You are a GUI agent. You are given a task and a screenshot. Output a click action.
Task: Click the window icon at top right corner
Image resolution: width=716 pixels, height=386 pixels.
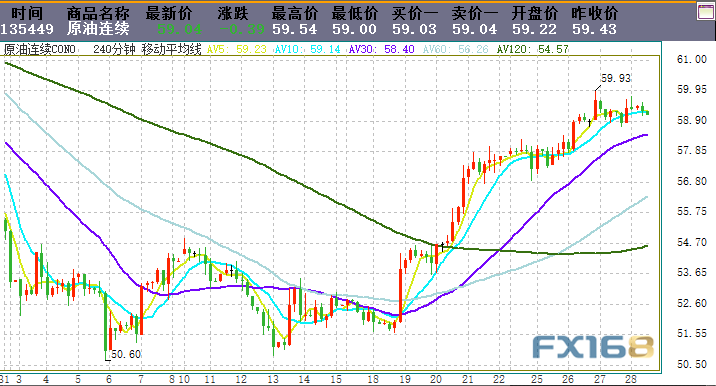click(x=706, y=11)
